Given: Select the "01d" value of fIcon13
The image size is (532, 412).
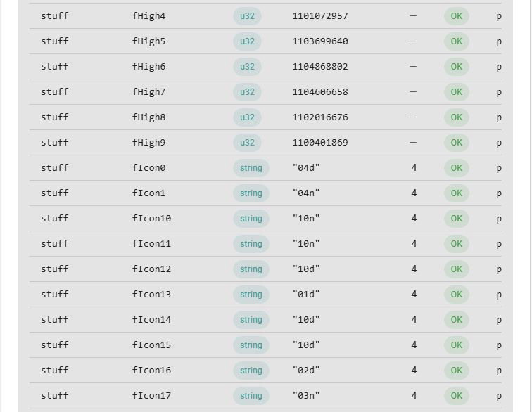Looking at the screenshot, I should pos(306,295).
